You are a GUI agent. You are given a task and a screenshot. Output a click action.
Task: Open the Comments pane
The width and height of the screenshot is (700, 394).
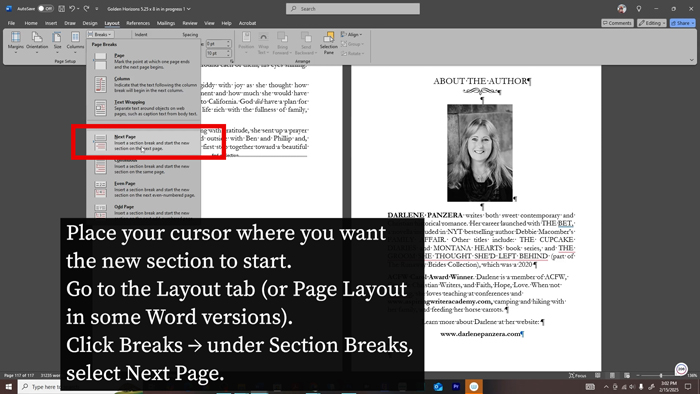point(617,23)
